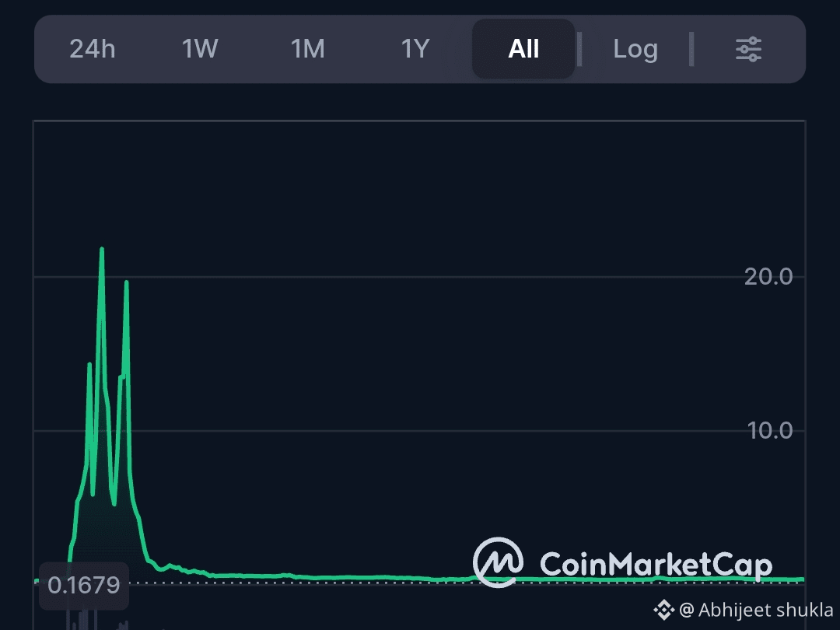The width and height of the screenshot is (840, 630).
Task: Select the 24h time range
Action: click(92, 49)
